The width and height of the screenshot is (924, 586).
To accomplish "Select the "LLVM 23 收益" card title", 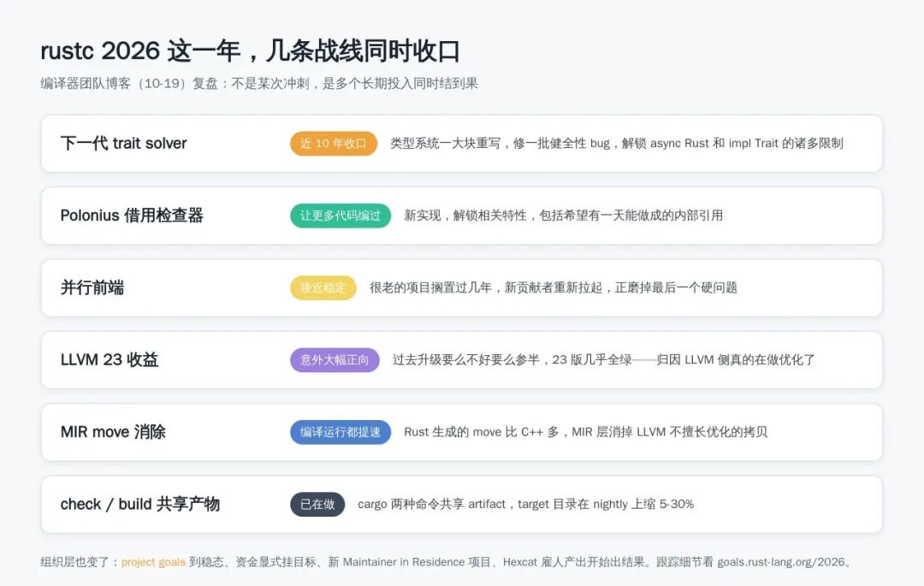I will (109, 360).
